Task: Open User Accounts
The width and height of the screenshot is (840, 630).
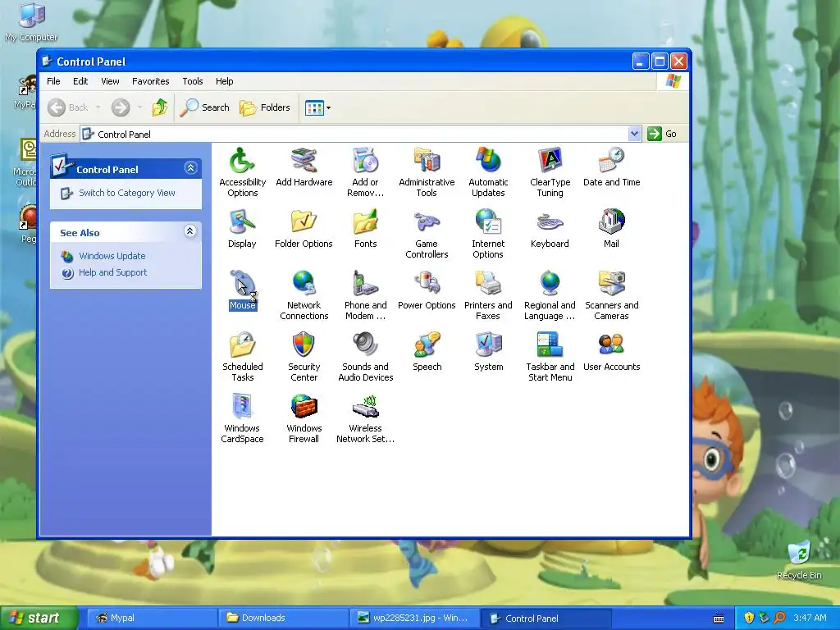Action: pos(611,352)
